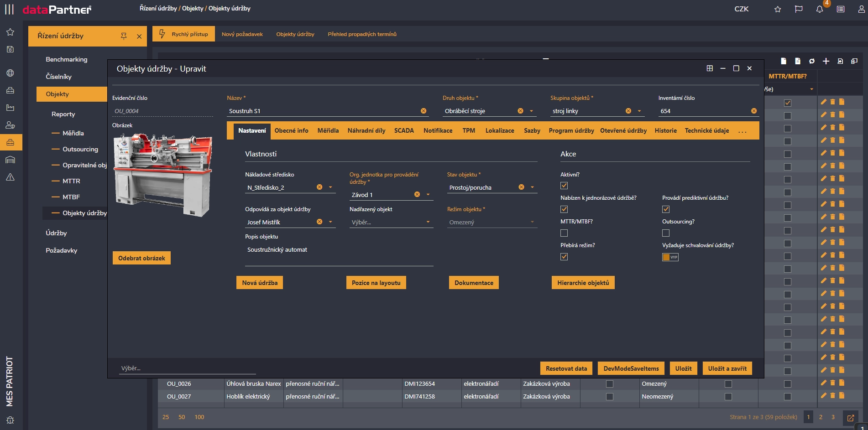Open the Historie tab
The width and height of the screenshot is (868, 430).
tap(665, 130)
